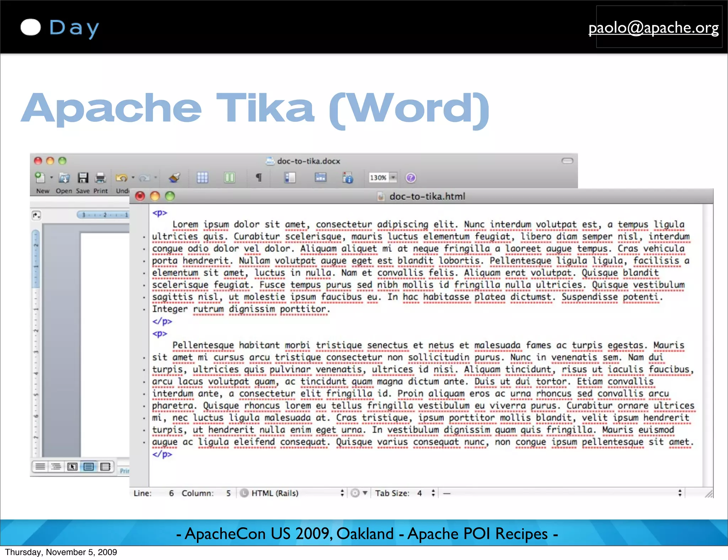Toggle the Word sidebar icon
This screenshot has width=728, height=560.
click(x=290, y=177)
